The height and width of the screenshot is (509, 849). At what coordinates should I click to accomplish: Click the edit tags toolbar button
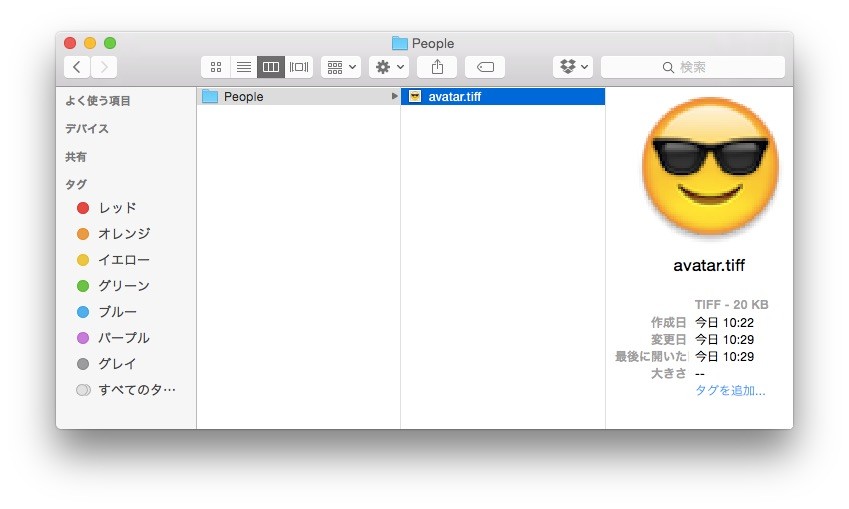pos(485,67)
